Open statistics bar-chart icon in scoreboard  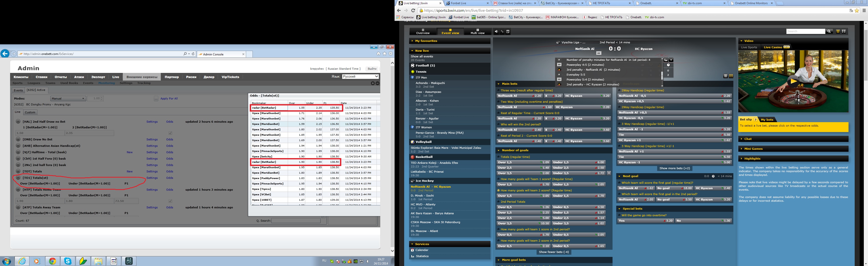coord(666,60)
